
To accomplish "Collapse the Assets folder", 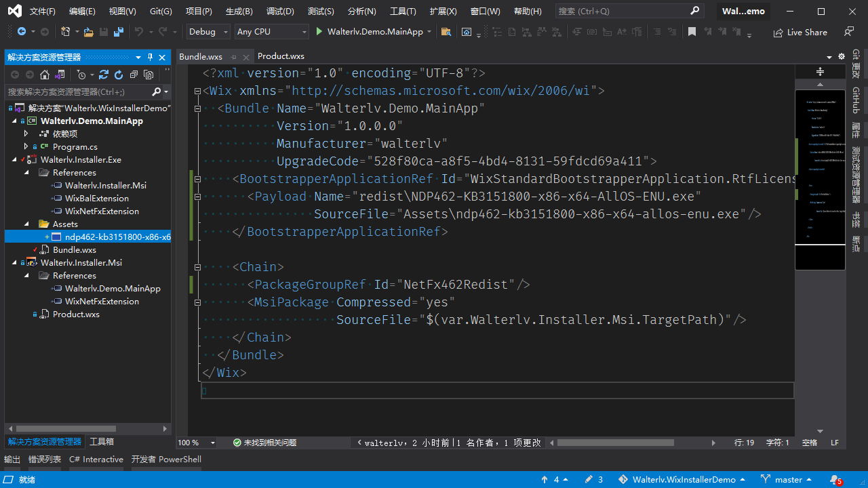I will [x=26, y=224].
